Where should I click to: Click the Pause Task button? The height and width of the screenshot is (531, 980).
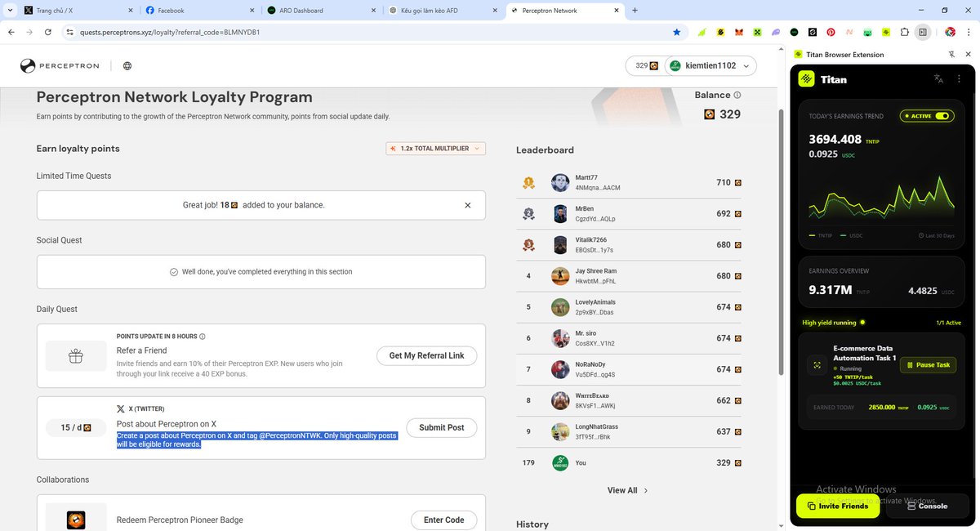[928, 365]
